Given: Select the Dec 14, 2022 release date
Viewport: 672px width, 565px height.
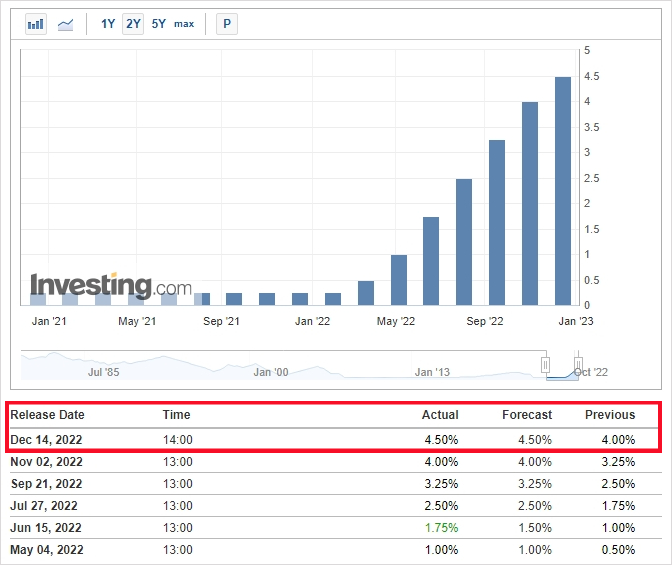Looking at the screenshot, I should pos(46,440).
